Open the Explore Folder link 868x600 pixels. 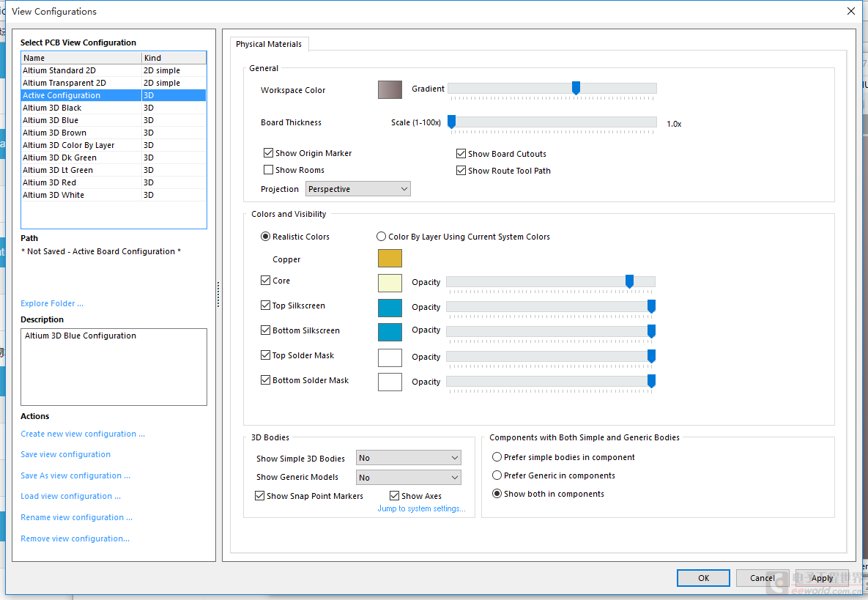click(52, 303)
